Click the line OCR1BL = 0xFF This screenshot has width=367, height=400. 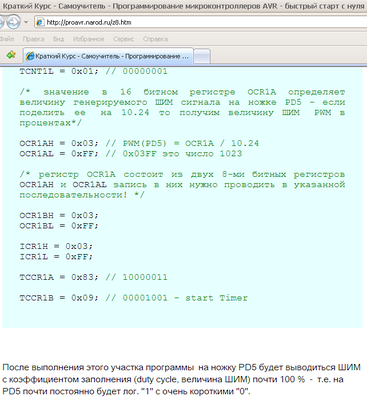pyautogui.click(x=59, y=226)
